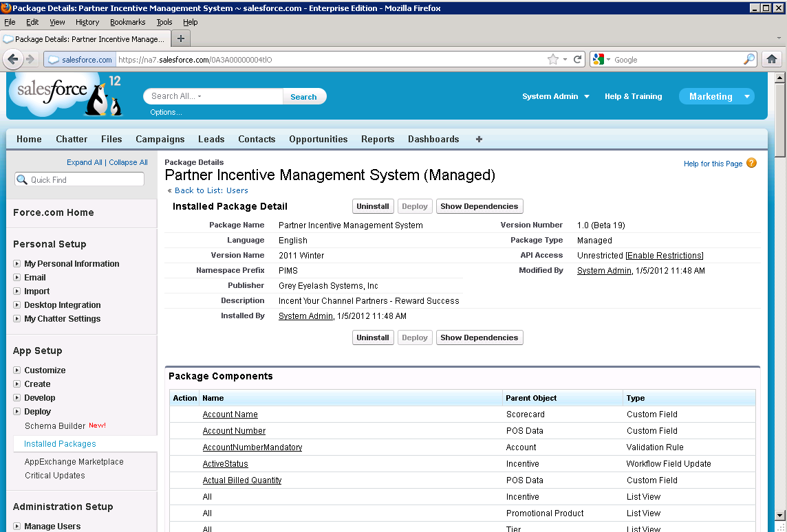
Task: Open the Marketing app dropdown menu
Action: 746,97
